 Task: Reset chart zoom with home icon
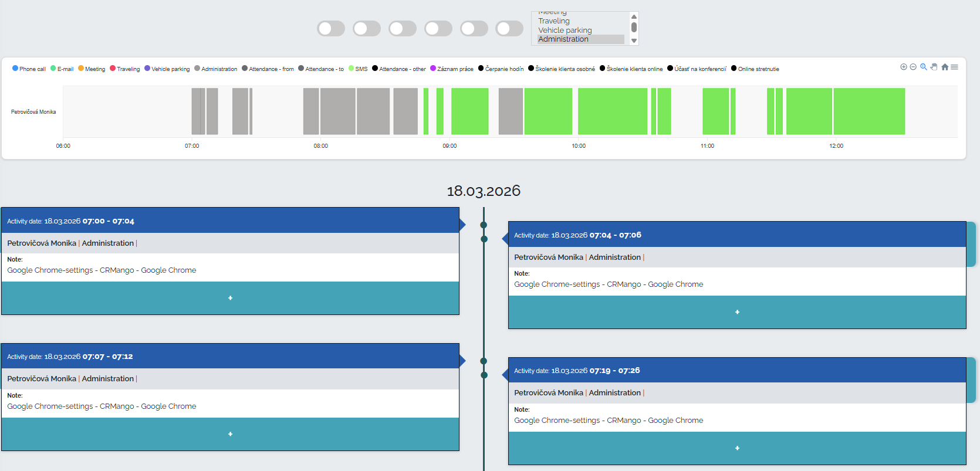pos(945,67)
